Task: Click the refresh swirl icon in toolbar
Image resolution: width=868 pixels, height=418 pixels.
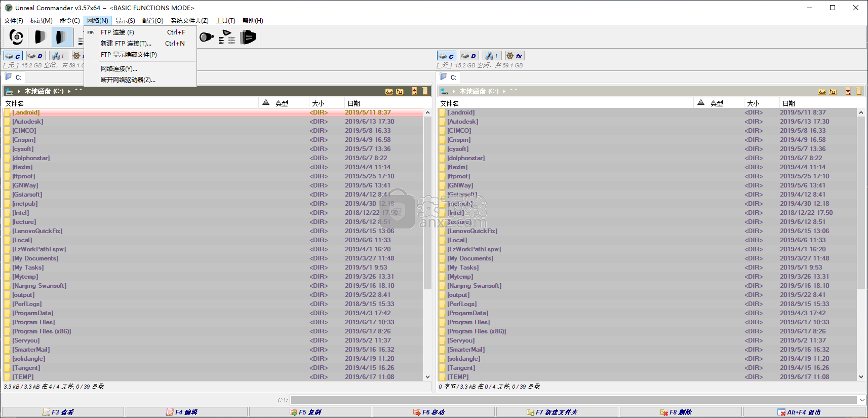Action: click(16, 37)
